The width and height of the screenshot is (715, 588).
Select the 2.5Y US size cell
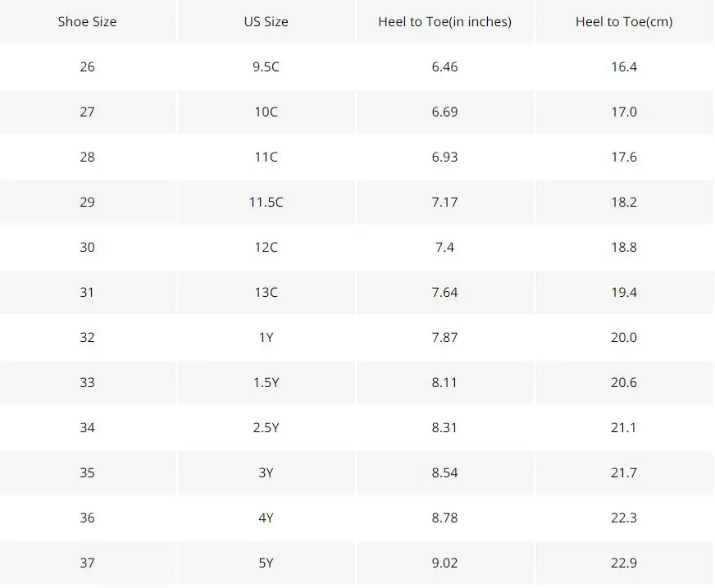pos(266,427)
